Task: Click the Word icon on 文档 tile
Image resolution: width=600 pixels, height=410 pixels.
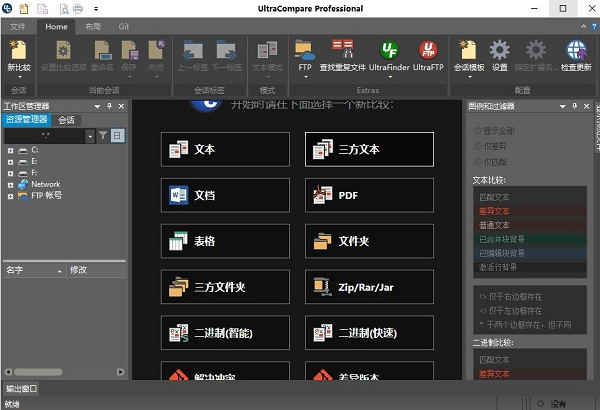Action: pos(178,195)
